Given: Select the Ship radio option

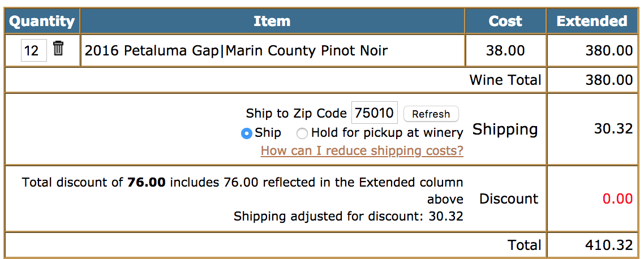Looking at the screenshot, I should click(246, 133).
